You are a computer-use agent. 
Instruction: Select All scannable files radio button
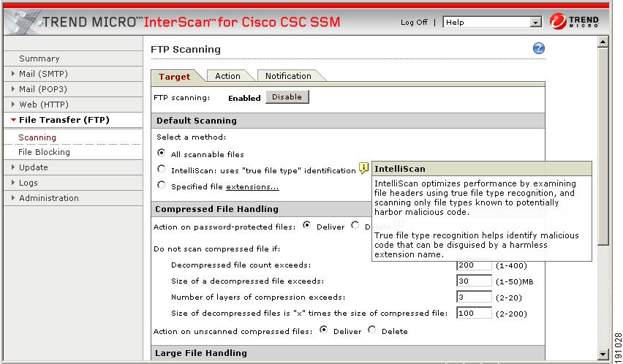click(161, 153)
